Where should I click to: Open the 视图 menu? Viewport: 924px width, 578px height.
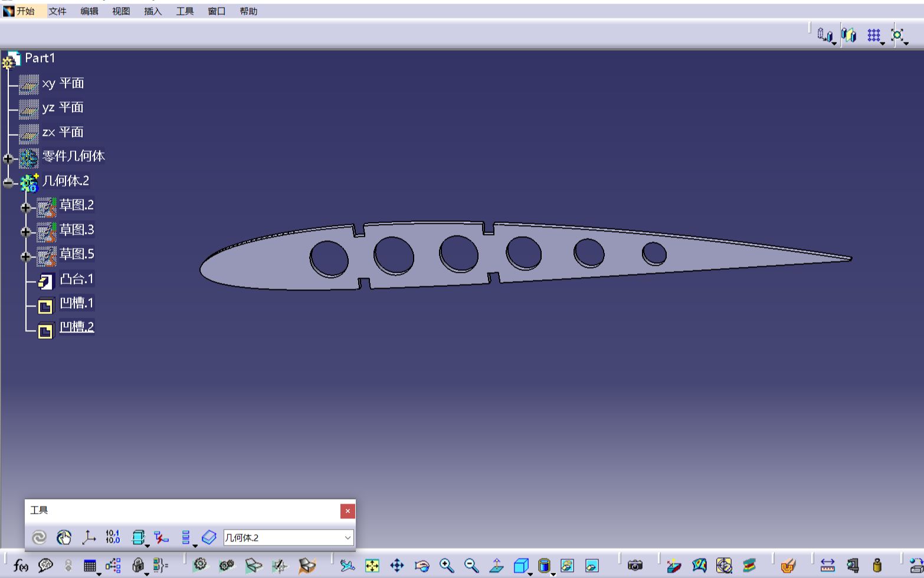point(121,11)
